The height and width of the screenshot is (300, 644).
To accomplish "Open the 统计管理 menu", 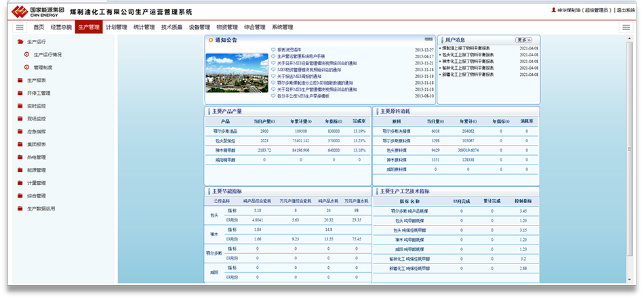I will tap(144, 28).
